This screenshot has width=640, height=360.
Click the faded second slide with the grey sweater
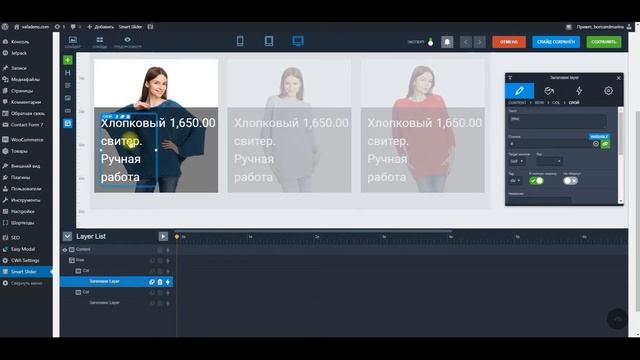coord(289,126)
